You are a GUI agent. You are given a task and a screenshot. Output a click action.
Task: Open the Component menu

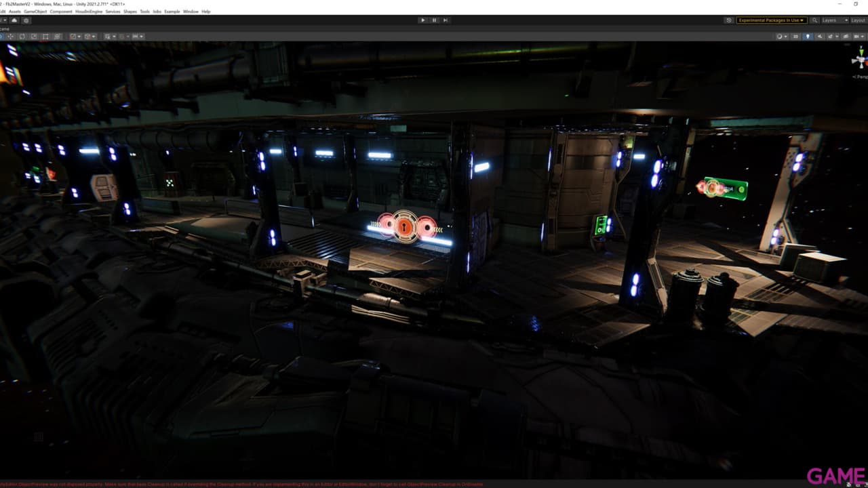coord(61,12)
